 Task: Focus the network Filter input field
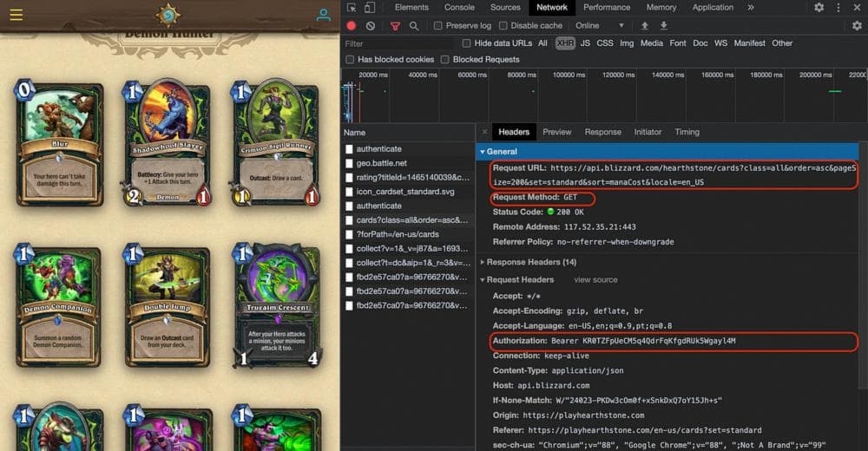pos(398,43)
